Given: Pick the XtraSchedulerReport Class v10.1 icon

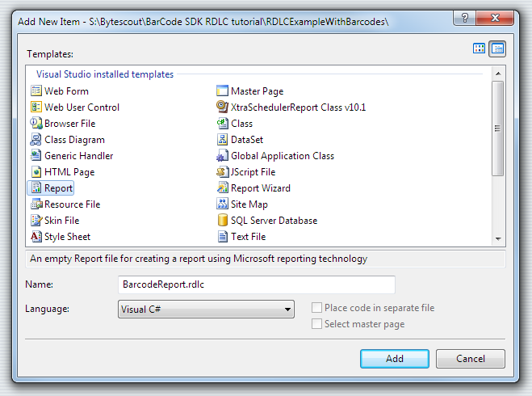Looking at the screenshot, I should coord(222,107).
